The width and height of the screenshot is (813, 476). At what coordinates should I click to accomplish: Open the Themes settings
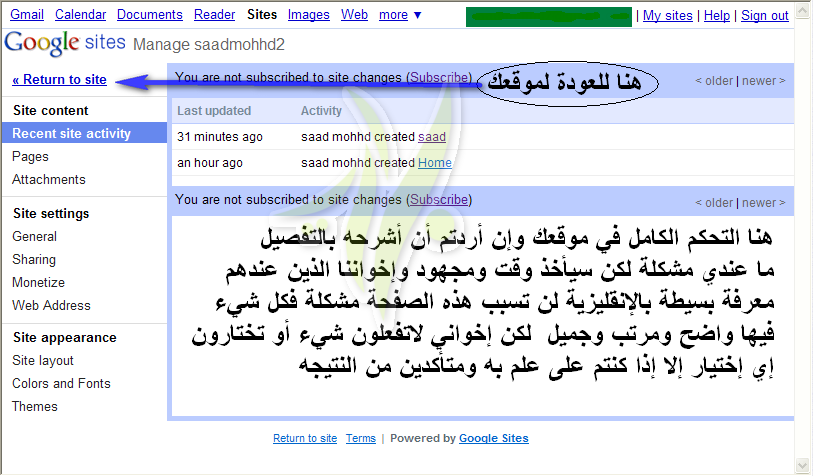(x=35, y=407)
